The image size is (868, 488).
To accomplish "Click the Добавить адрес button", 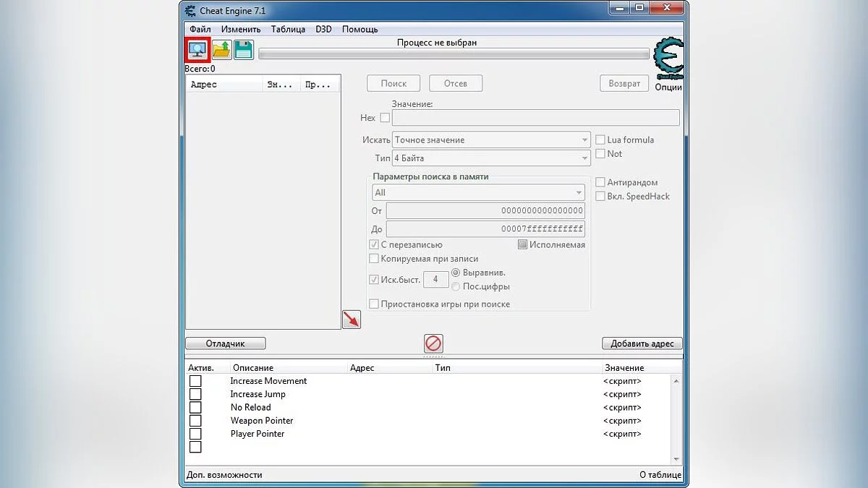I will pos(642,343).
